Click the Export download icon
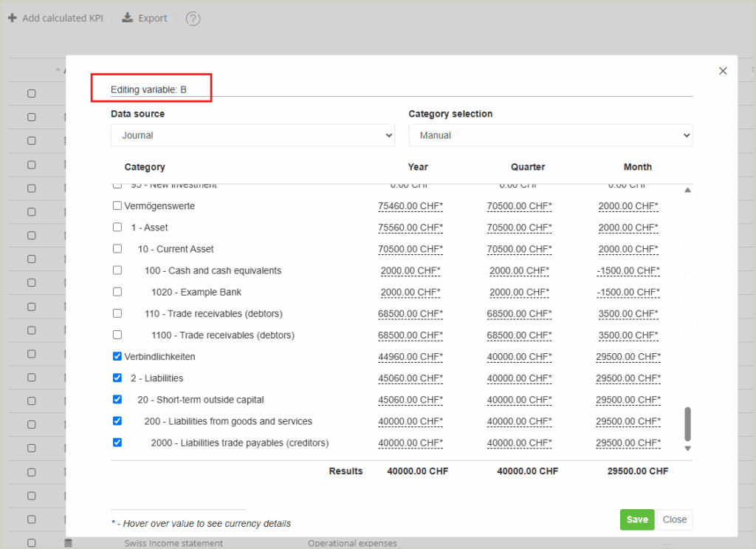Screen dimensions: 756x549 127,18
